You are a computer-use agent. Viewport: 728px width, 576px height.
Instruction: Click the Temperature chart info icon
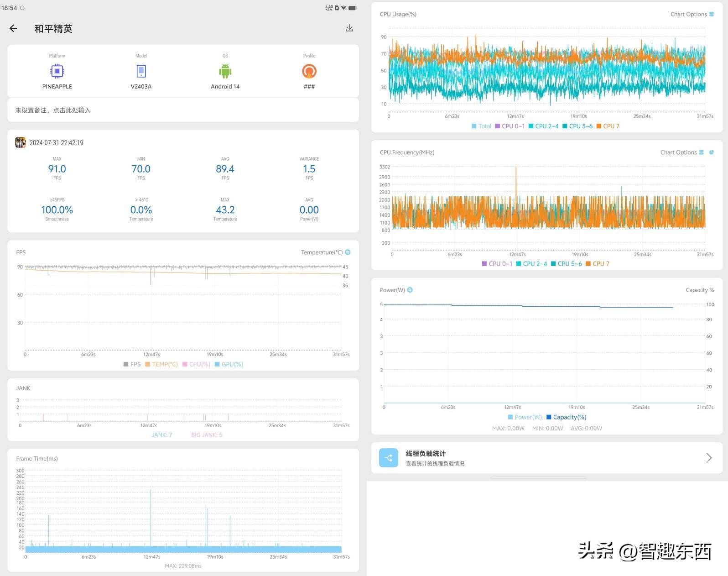click(348, 252)
